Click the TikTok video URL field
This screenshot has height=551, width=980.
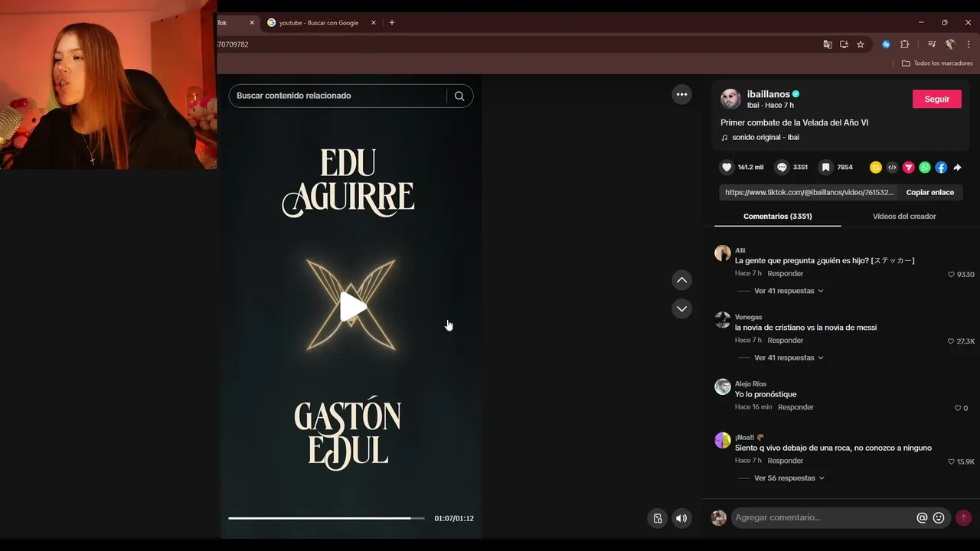(x=808, y=192)
